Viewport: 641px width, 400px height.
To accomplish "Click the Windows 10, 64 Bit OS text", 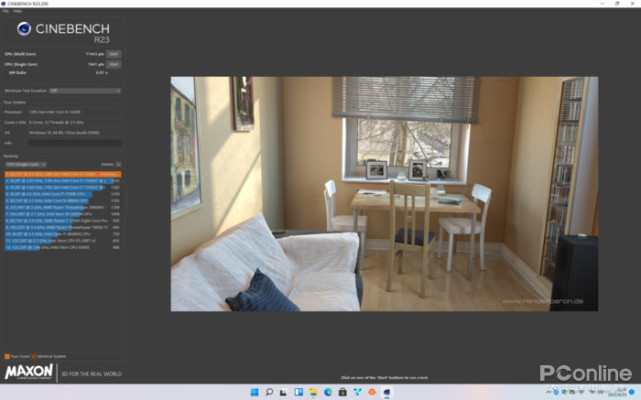I will [64, 133].
